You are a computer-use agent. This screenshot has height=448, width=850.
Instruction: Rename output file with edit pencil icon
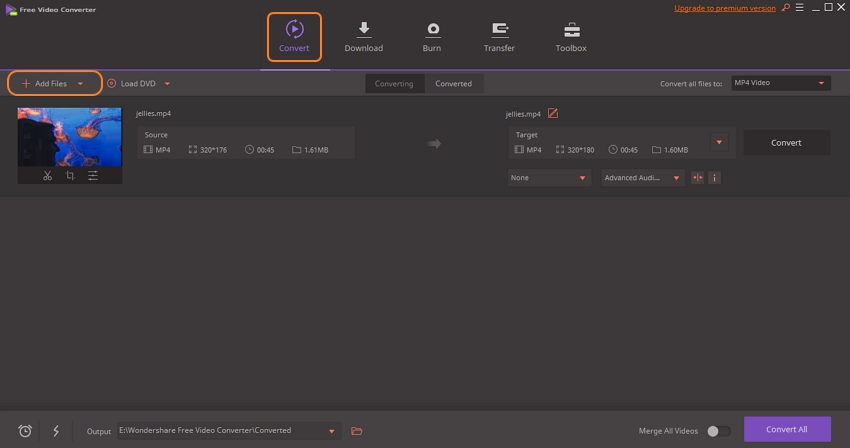[553, 113]
